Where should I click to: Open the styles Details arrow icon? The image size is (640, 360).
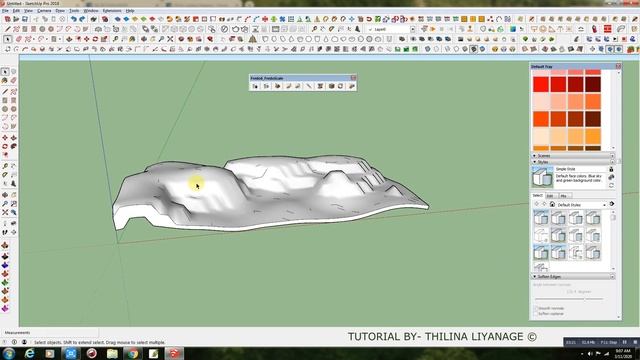(612, 204)
